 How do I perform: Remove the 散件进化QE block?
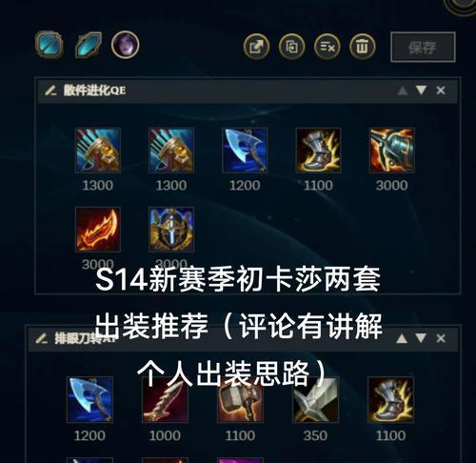point(441,91)
